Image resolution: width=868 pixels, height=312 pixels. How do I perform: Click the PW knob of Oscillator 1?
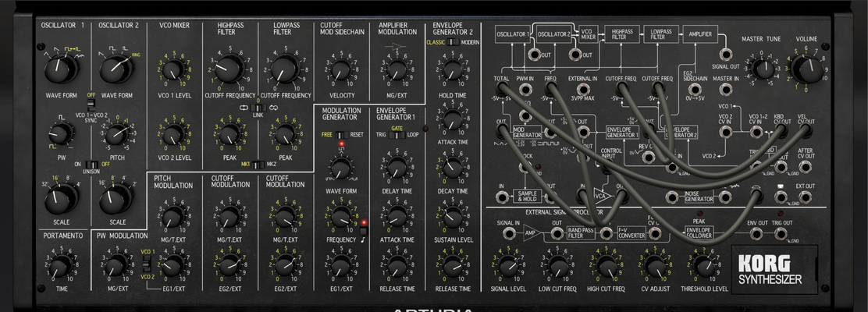61,134
